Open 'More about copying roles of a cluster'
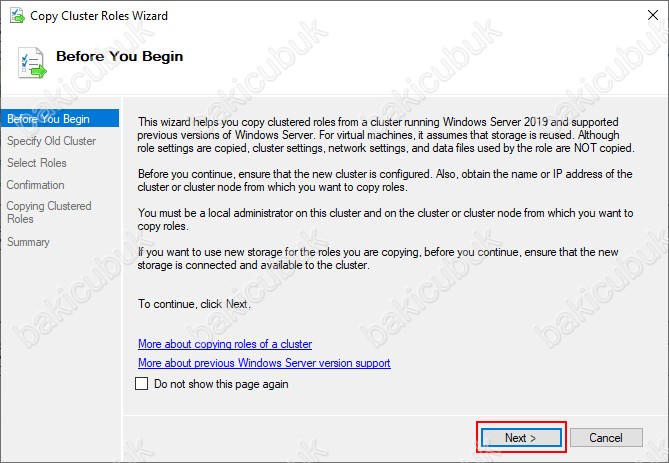The width and height of the screenshot is (669, 463). tap(225, 344)
